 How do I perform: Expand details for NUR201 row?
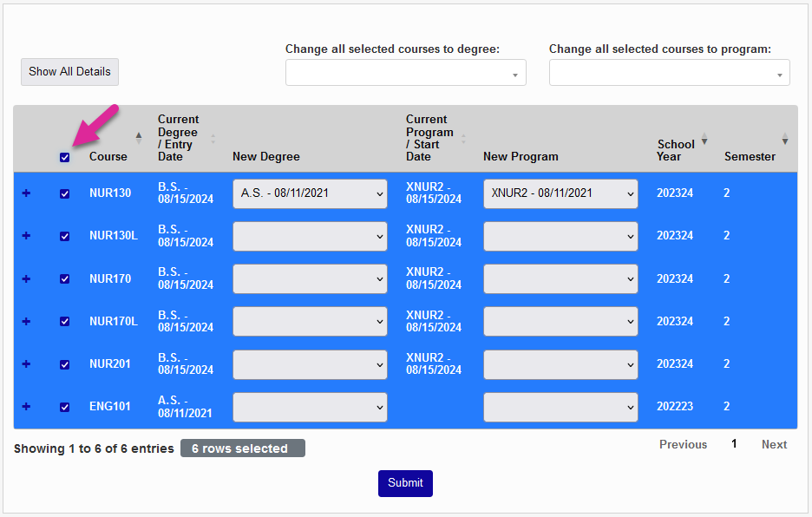click(x=25, y=363)
